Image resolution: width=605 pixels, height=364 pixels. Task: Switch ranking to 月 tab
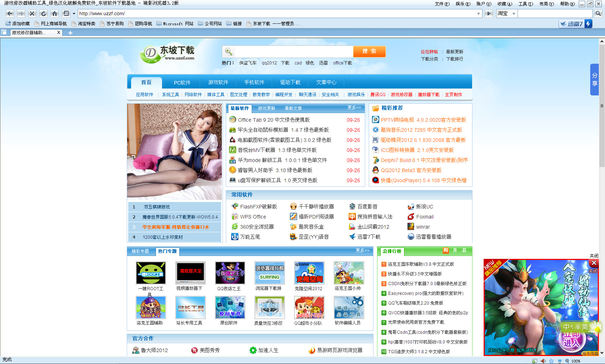tap(455, 251)
